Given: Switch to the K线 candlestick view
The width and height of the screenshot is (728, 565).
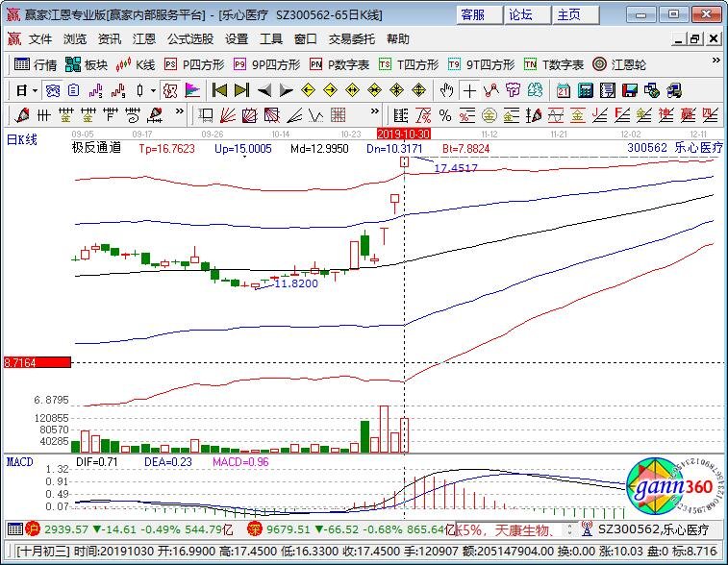Looking at the screenshot, I should coord(135,64).
